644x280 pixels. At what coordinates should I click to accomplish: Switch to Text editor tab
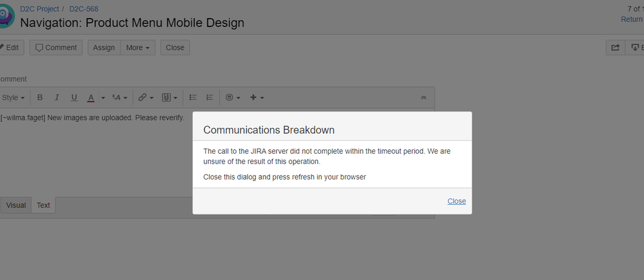point(43,205)
